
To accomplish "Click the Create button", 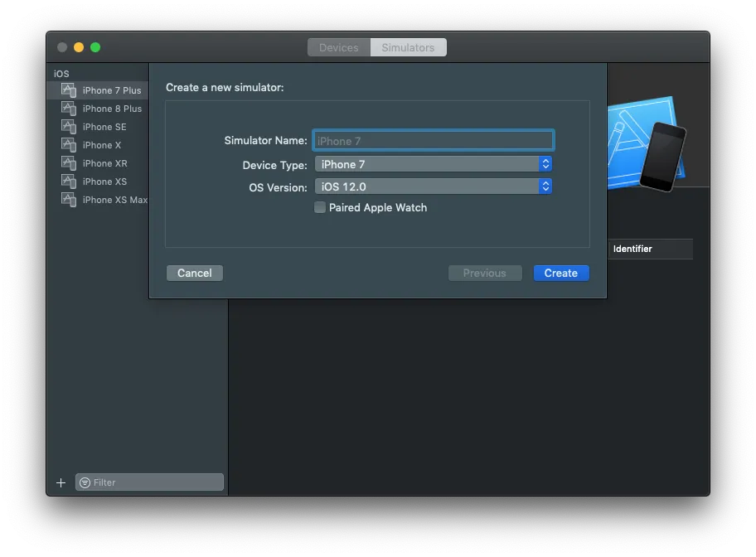I will [561, 273].
